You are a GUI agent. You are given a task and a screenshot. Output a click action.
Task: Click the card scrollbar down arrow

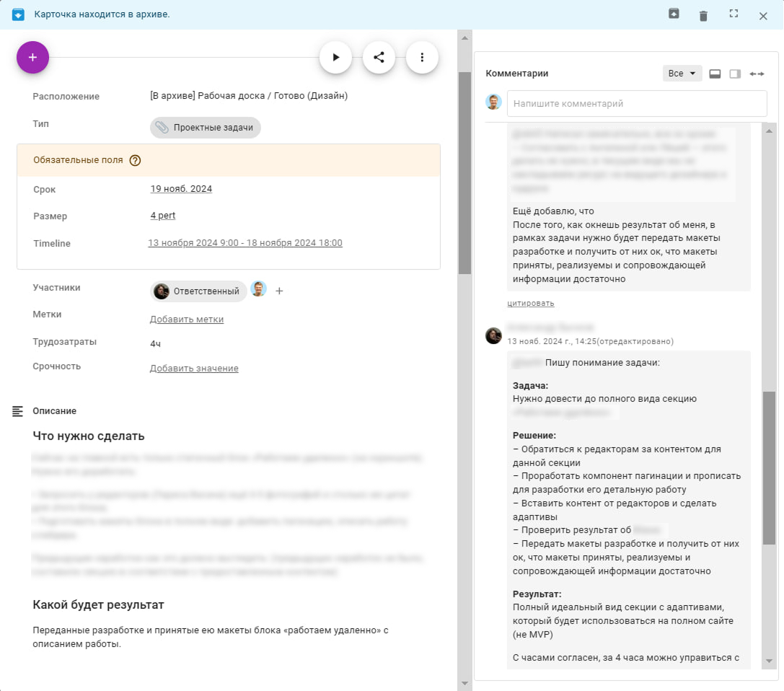pos(464,684)
